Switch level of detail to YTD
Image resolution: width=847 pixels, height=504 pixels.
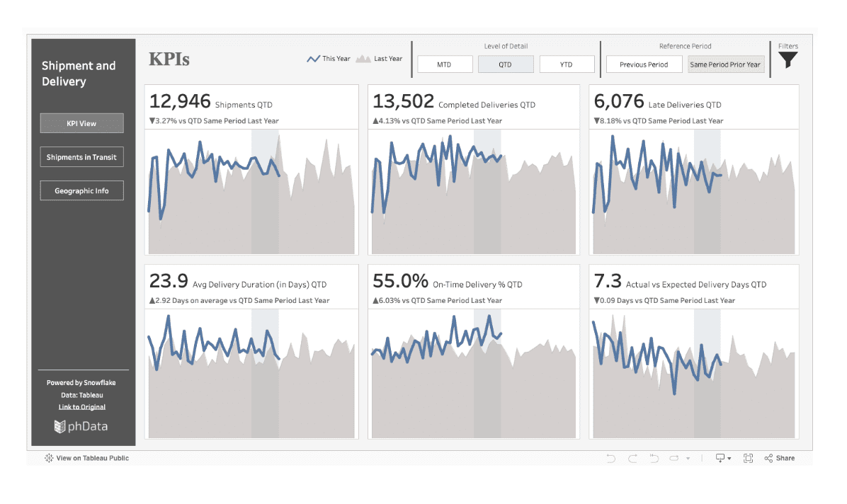pyautogui.click(x=567, y=64)
